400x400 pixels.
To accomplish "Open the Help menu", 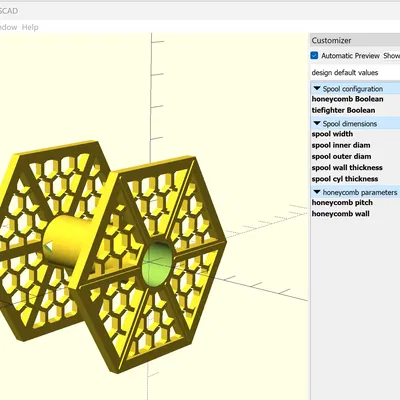I will point(30,27).
